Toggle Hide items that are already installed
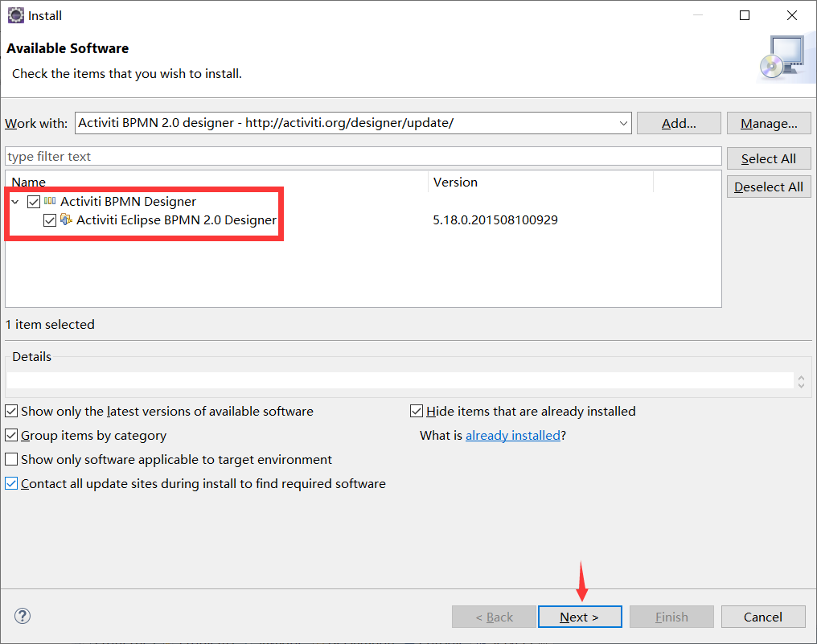 [417, 411]
